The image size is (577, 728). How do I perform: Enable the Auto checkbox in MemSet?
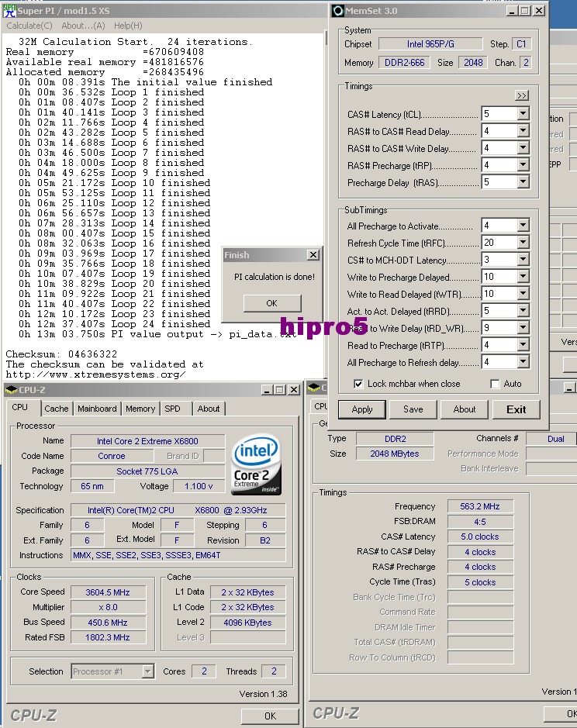click(x=495, y=384)
